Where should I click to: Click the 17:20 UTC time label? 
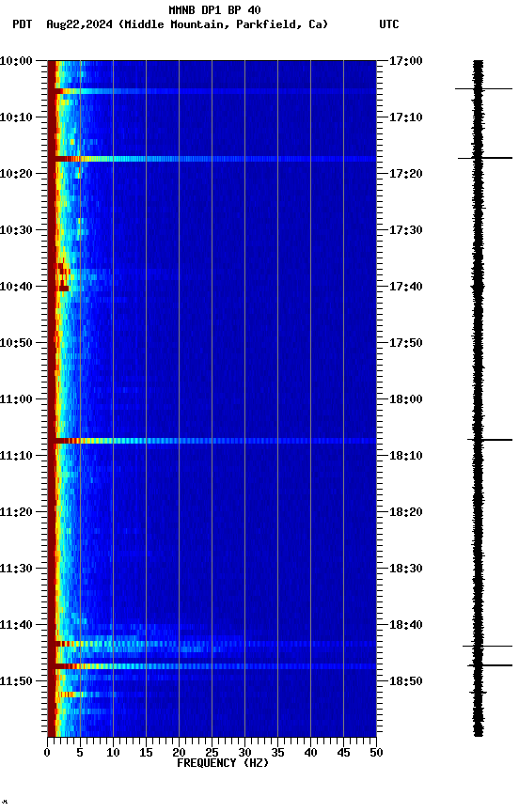pyautogui.click(x=406, y=174)
